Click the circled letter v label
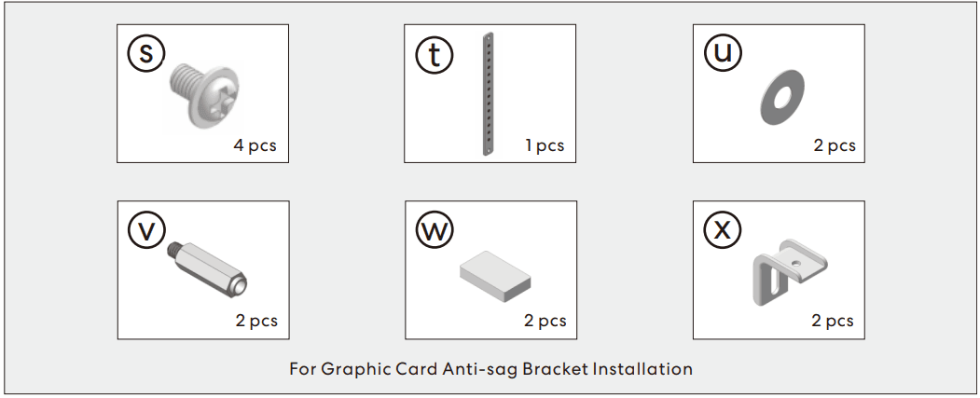980x398 pixels. pyautogui.click(x=145, y=230)
